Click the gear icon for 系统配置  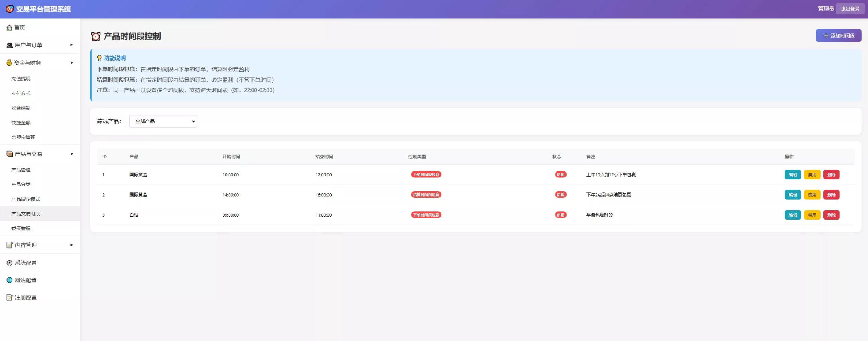tap(9, 263)
